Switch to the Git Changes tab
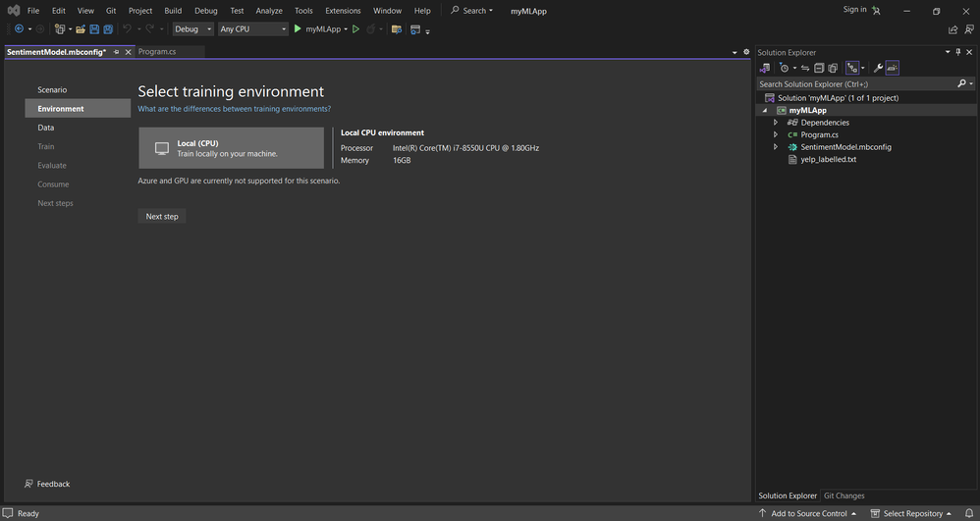Viewport: 980px width, 521px height. tap(844, 496)
